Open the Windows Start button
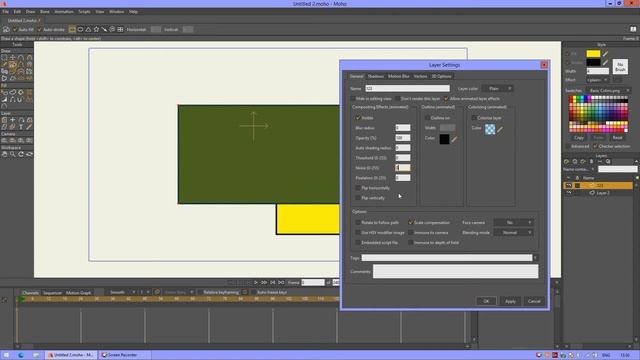640x360 pixels. [6, 355]
